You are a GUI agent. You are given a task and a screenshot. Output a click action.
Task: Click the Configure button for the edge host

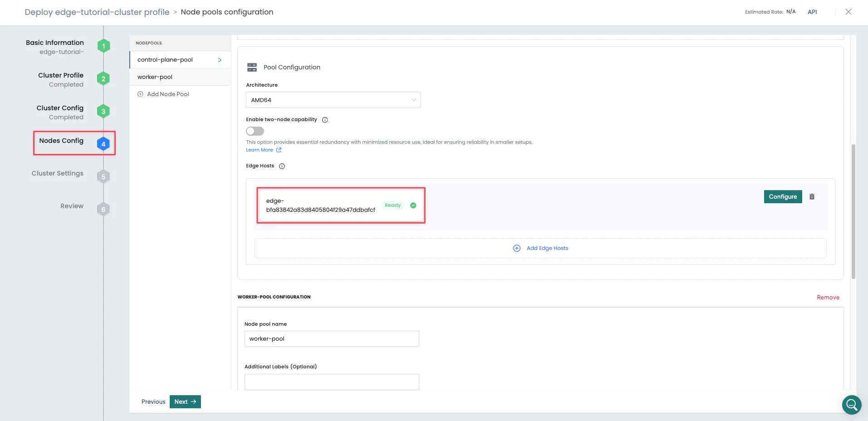pos(782,196)
